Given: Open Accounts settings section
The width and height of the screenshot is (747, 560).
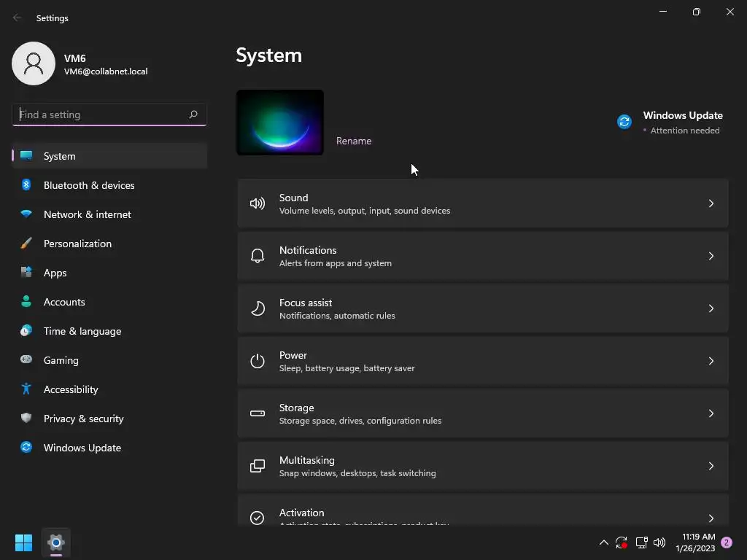Looking at the screenshot, I should click(109, 302).
